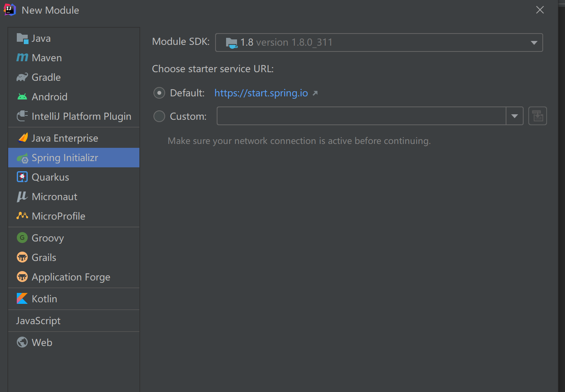Click the Maven icon in the module list
Viewport: 565px width, 392px height.
[22, 58]
